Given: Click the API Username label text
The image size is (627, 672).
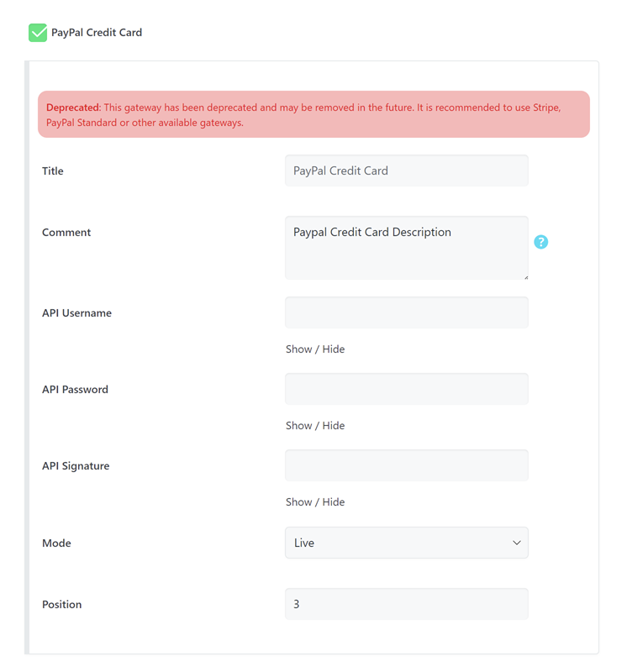Looking at the screenshot, I should coord(76,313).
